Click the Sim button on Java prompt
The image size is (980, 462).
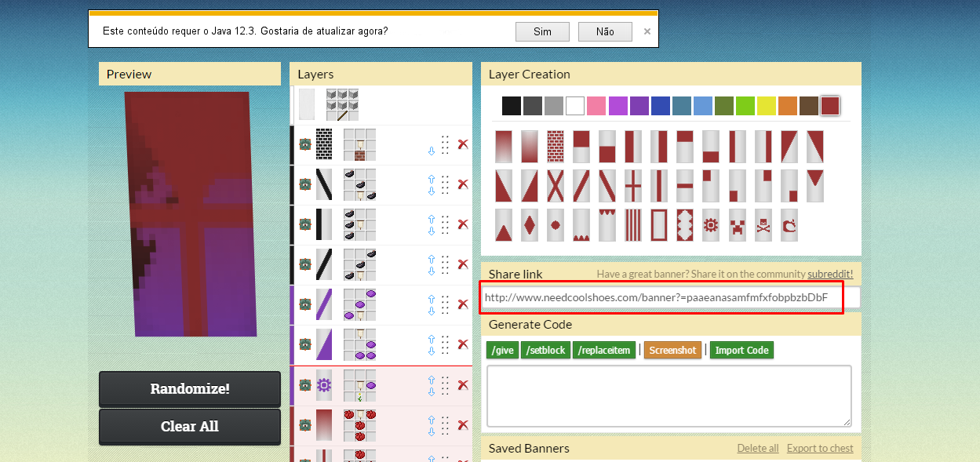click(x=542, y=31)
